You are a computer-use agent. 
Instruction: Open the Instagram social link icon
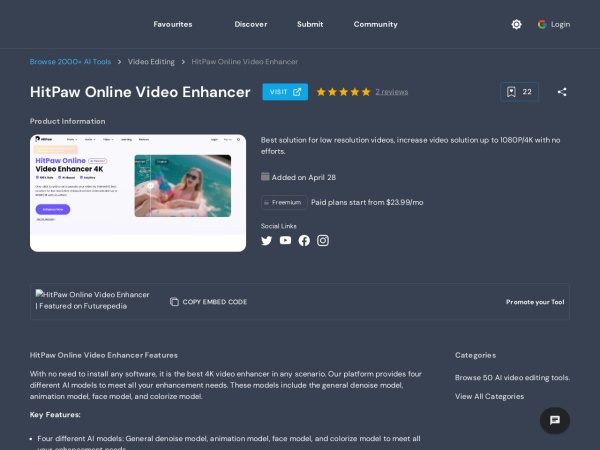pos(323,240)
